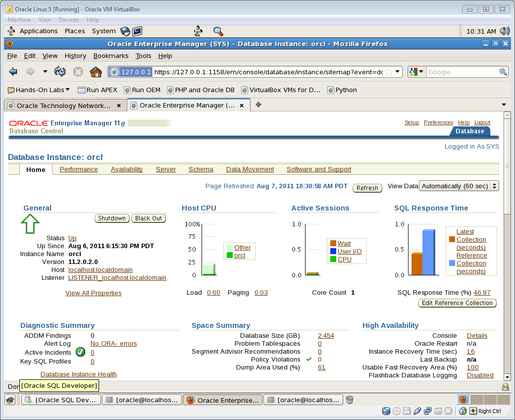
Task: Click the orange Wait legend color swatch
Action: pyautogui.click(x=333, y=244)
